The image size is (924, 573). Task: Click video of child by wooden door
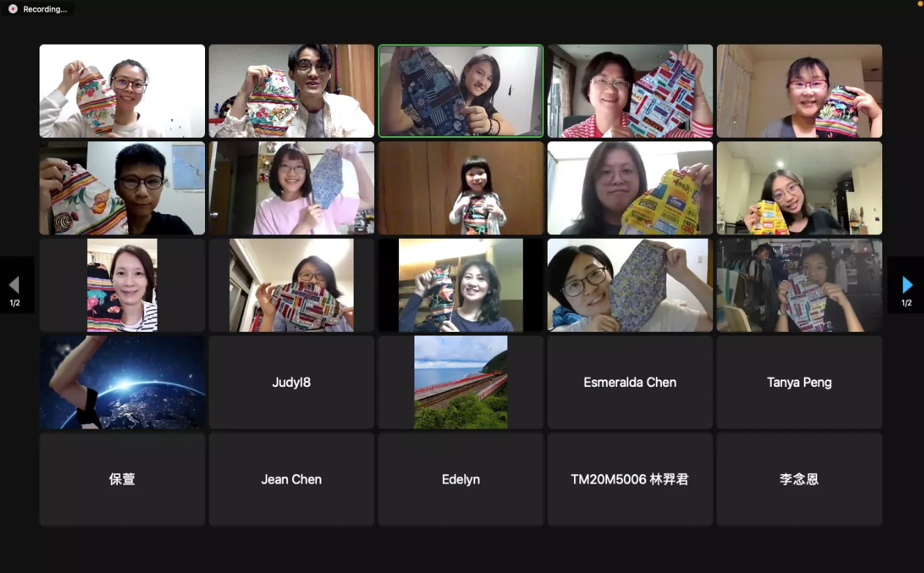[461, 188]
